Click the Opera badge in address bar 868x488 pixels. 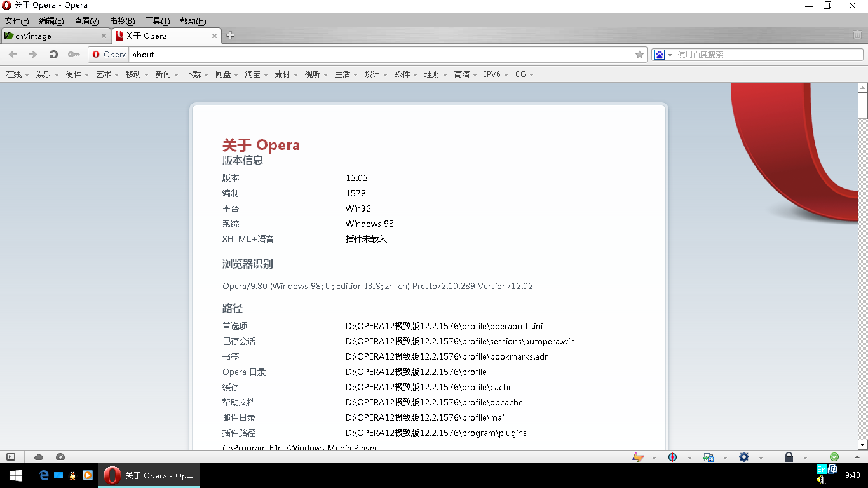[x=109, y=55]
